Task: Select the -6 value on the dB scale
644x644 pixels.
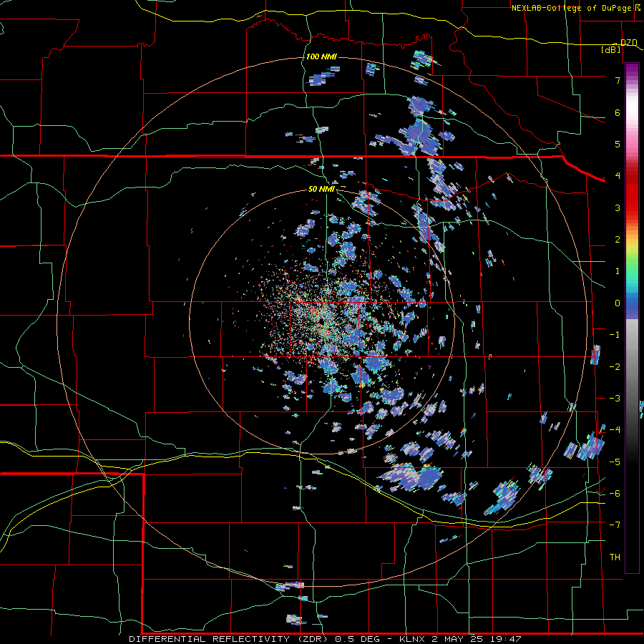Action: 615,494
